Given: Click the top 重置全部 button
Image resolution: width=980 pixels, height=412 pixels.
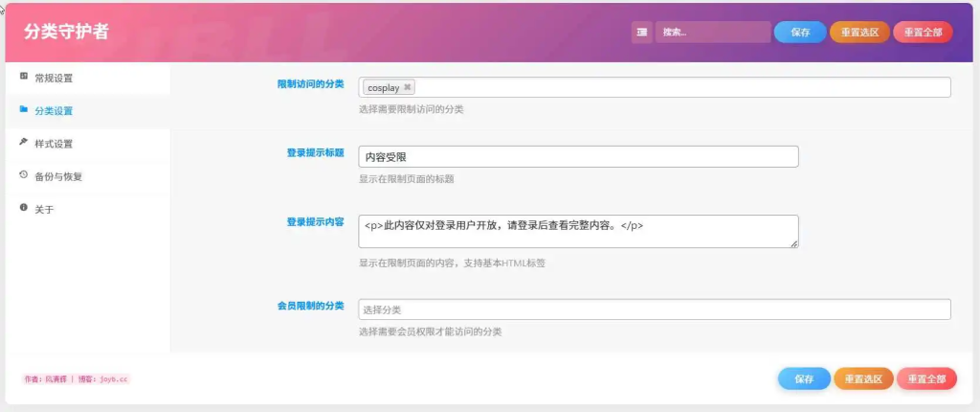Looking at the screenshot, I should pos(924,33).
